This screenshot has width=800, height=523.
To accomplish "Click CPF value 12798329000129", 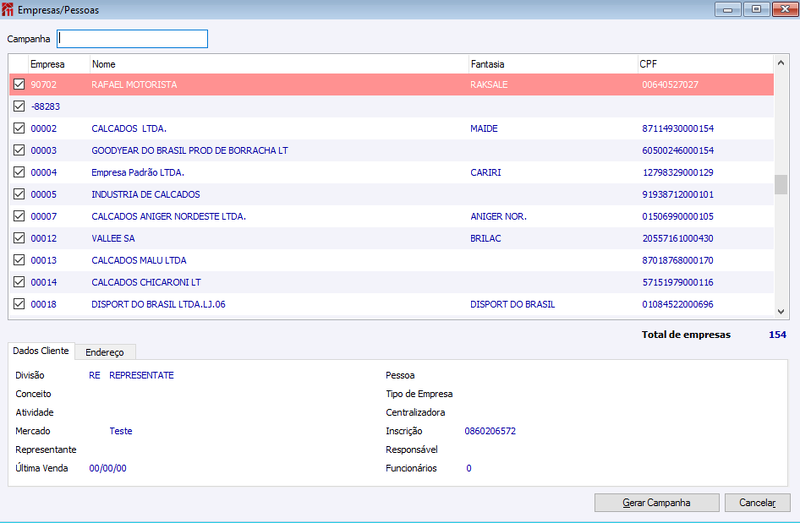I will click(x=678, y=172).
